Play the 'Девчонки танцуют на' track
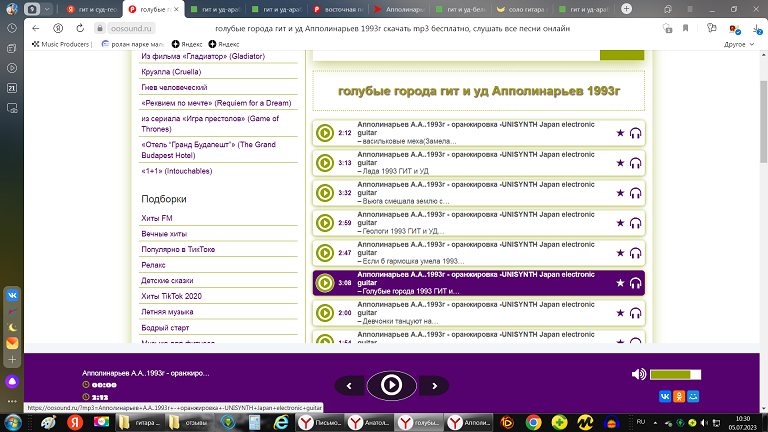Screen dimensions: 768x432 point(324,312)
